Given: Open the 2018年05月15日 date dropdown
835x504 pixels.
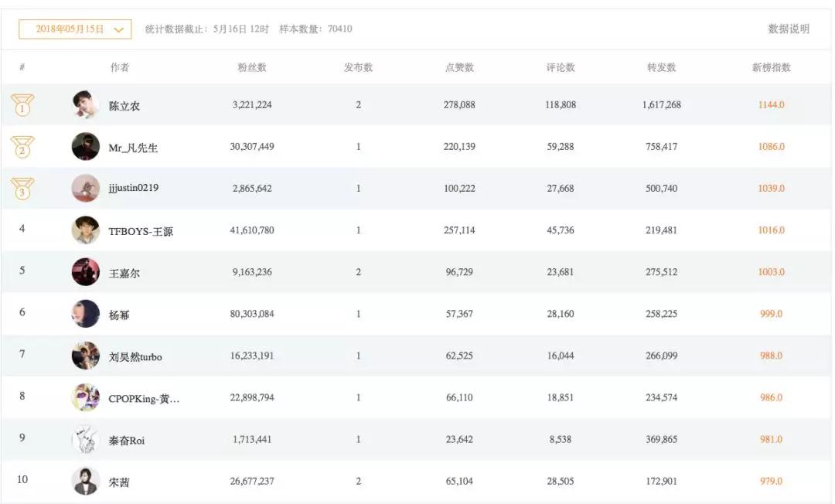Looking at the screenshot, I should point(75,29).
